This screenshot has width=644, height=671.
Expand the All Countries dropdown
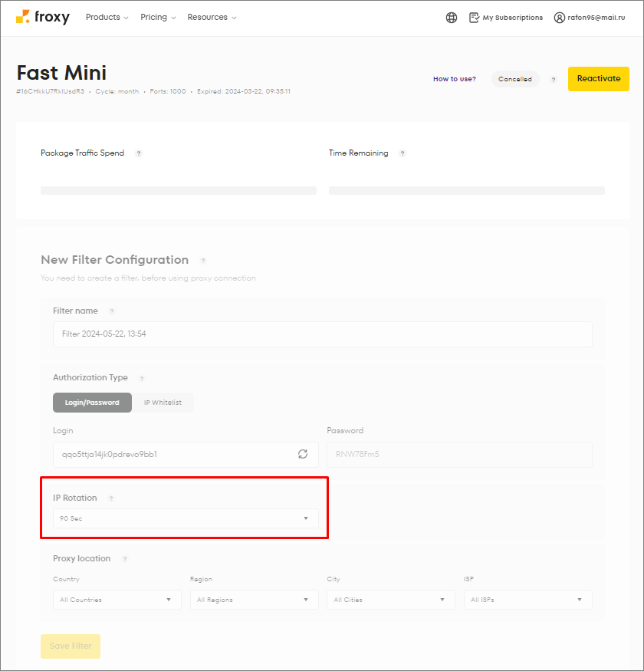pos(117,599)
